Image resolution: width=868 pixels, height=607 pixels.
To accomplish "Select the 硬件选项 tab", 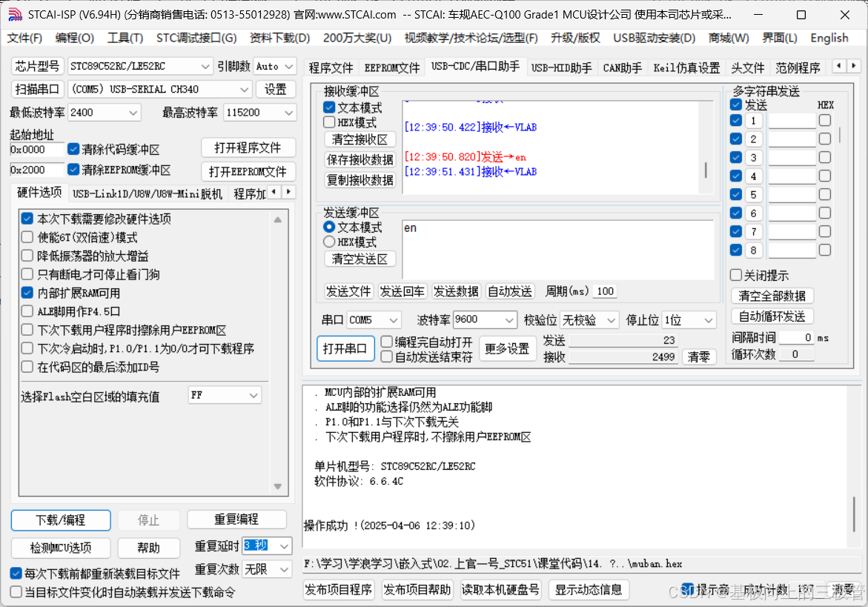I will pos(39,193).
